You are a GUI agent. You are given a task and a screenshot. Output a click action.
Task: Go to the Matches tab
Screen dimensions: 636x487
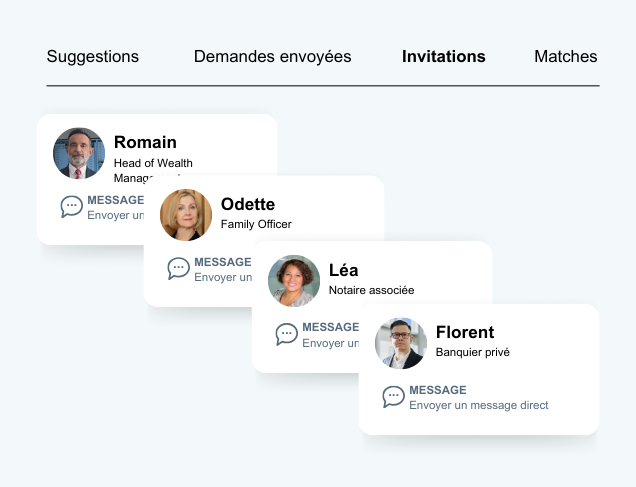click(x=565, y=56)
